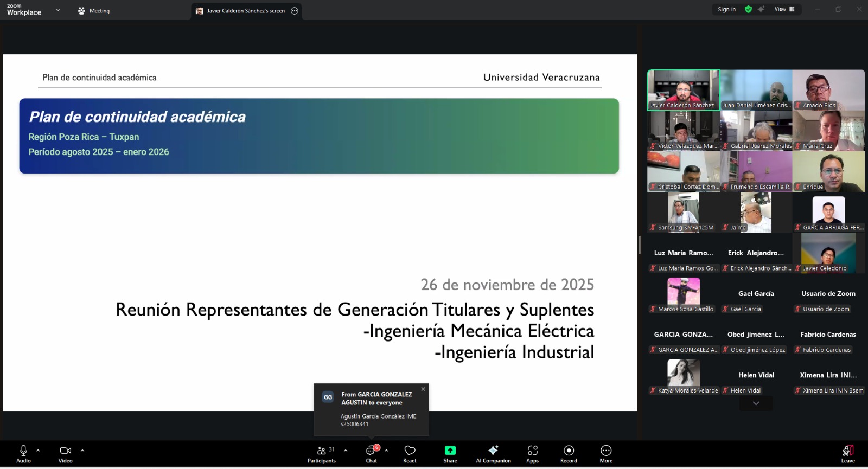Image resolution: width=868 pixels, height=469 pixels.
Task: Toggle microphone with the Audio button
Action: [23, 454]
